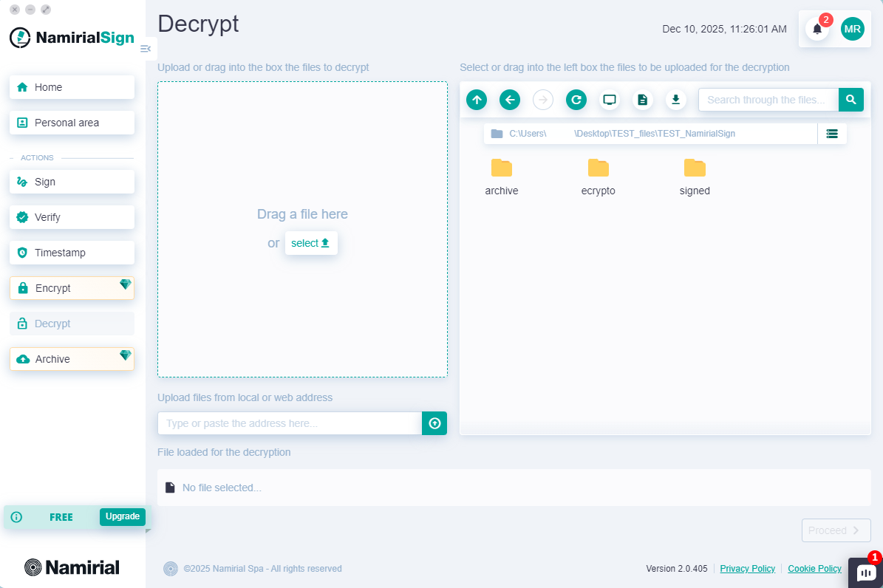
Task: Click the file search input field
Action: tap(768, 100)
